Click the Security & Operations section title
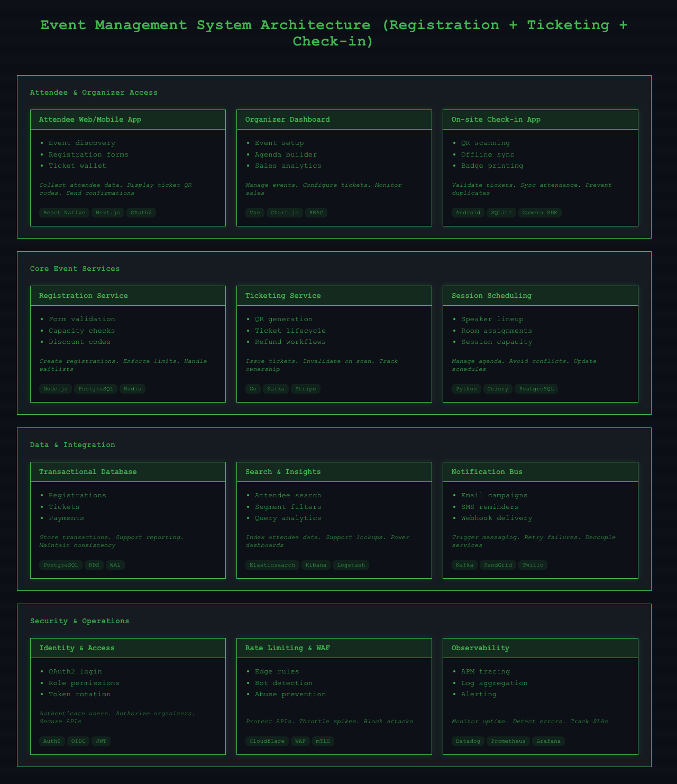This screenshot has height=784, width=677. [80, 621]
